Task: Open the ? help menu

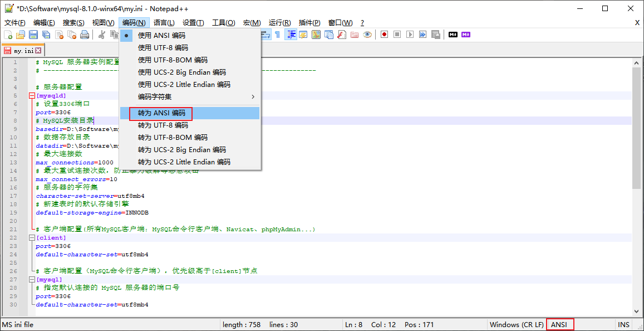Action: [362, 23]
